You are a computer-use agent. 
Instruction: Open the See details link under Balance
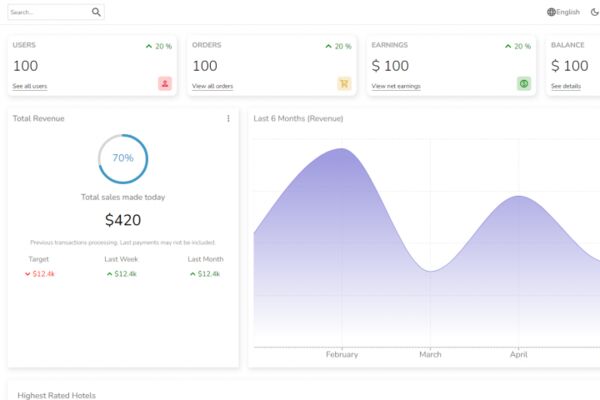566,86
